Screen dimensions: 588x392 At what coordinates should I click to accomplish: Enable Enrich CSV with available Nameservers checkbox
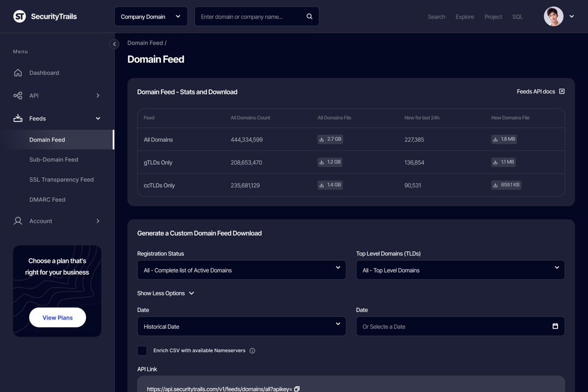click(142, 350)
